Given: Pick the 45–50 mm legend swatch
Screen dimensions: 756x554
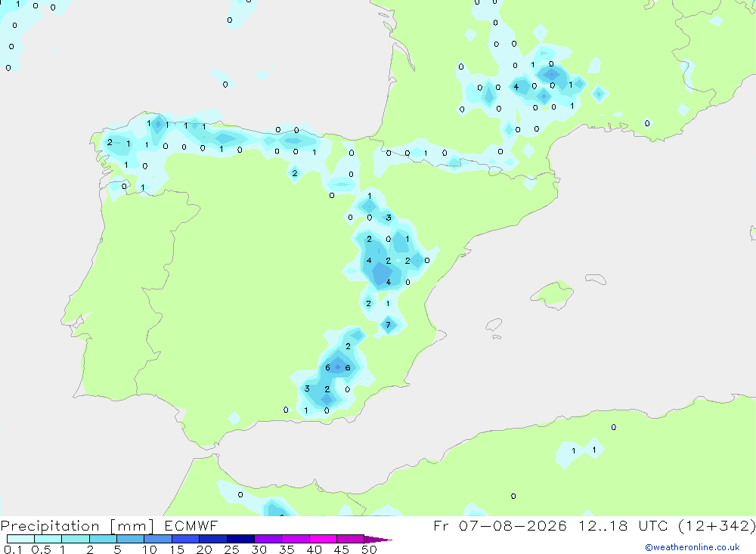Looking at the screenshot, I should point(351,539).
